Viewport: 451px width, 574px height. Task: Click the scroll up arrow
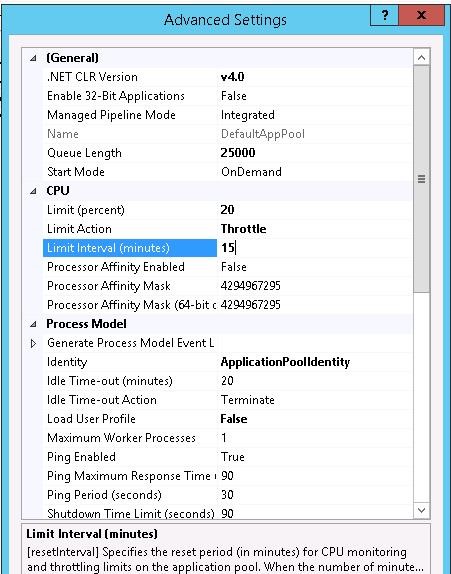tap(421, 57)
